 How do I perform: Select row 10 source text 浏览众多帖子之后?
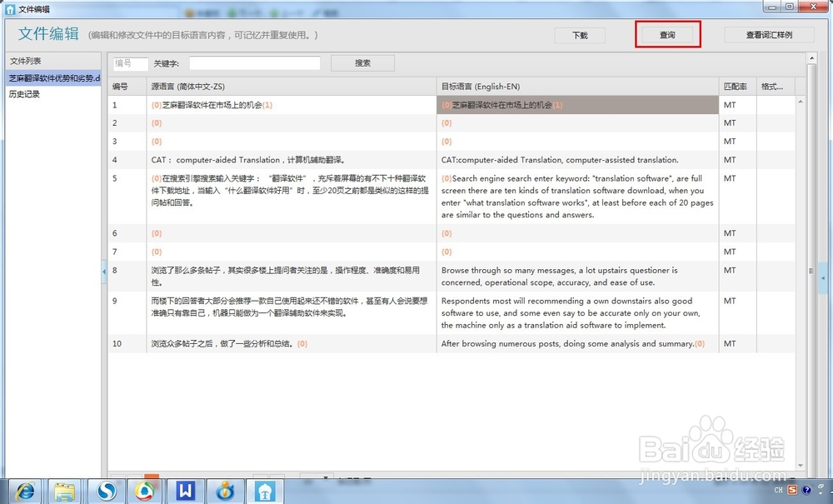coord(292,343)
